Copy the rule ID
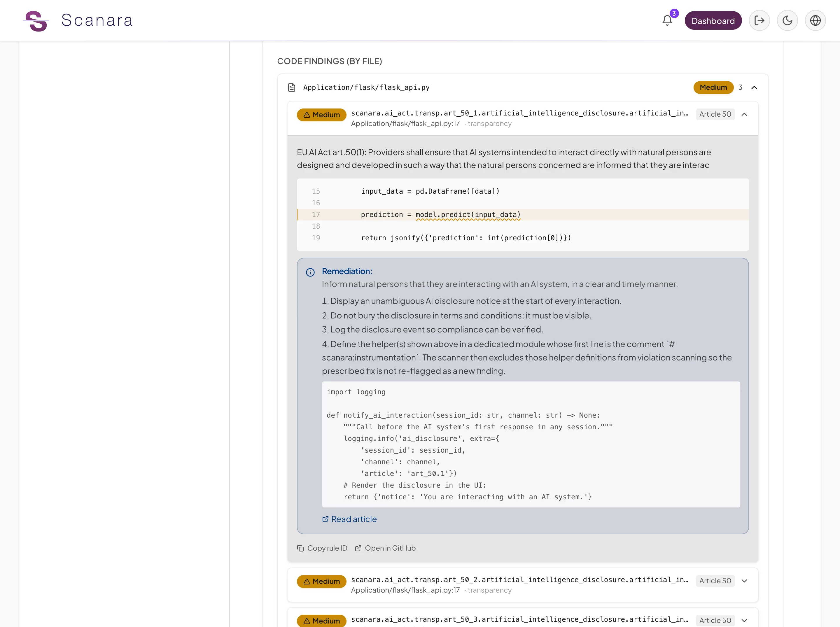 click(x=322, y=548)
